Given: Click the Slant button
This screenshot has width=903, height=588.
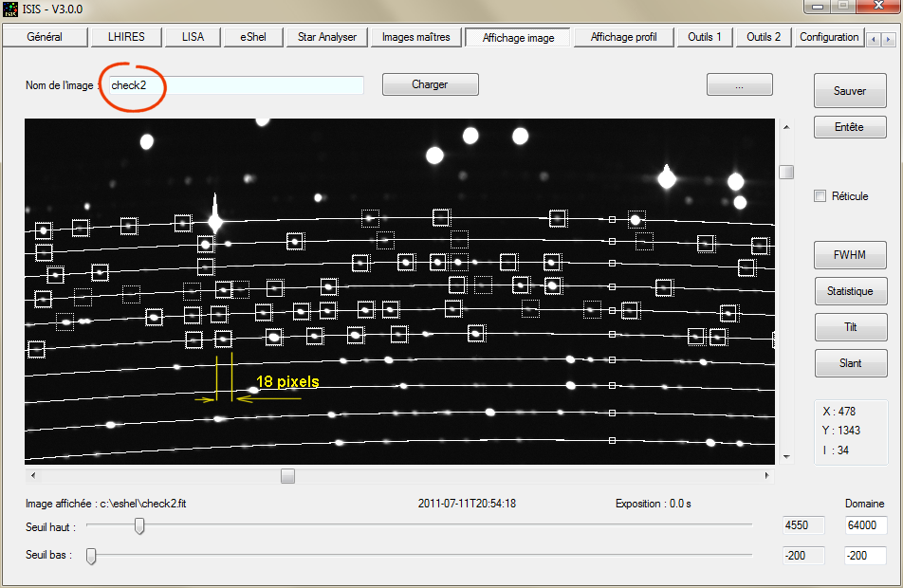Looking at the screenshot, I should (849, 362).
